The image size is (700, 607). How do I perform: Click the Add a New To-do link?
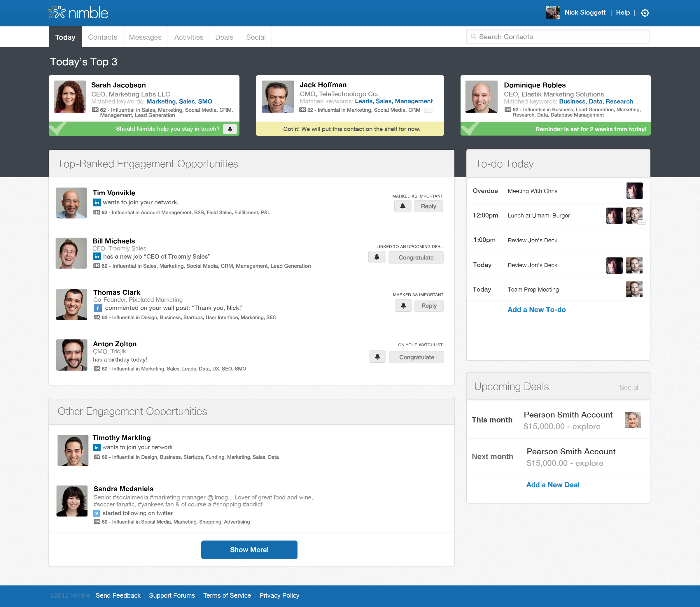pos(536,310)
